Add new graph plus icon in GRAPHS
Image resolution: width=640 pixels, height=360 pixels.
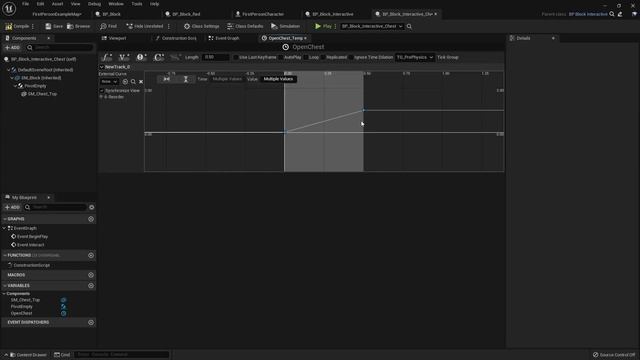(91, 219)
